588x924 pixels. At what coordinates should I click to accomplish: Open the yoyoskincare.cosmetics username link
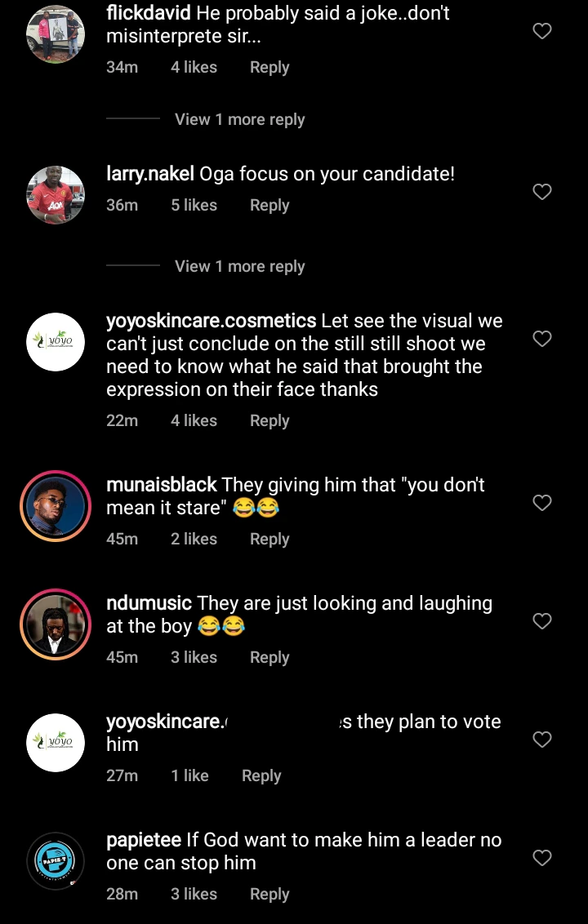coord(212,321)
